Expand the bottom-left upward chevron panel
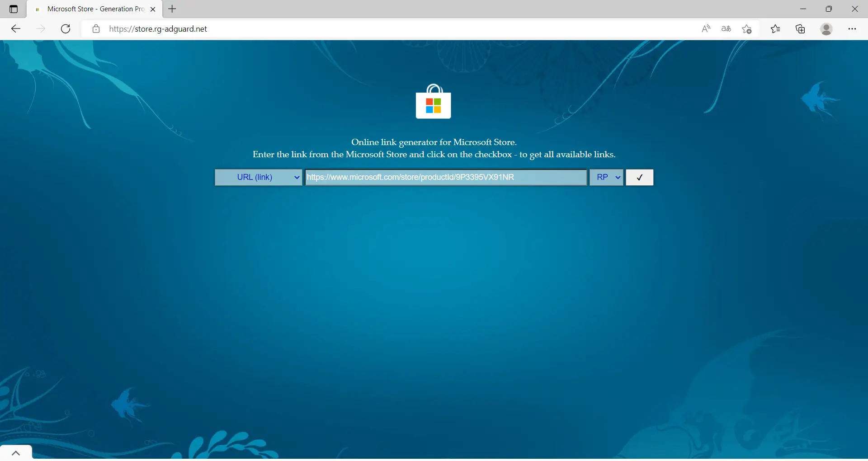The width and height of the screenshot is (868, 461). tap(16, 453)
